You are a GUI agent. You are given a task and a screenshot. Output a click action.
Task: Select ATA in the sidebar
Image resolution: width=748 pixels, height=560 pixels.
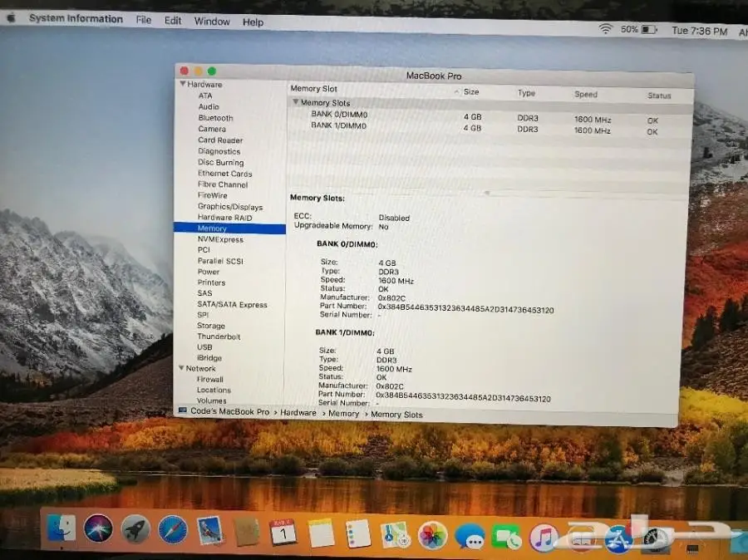coord(205,96)
